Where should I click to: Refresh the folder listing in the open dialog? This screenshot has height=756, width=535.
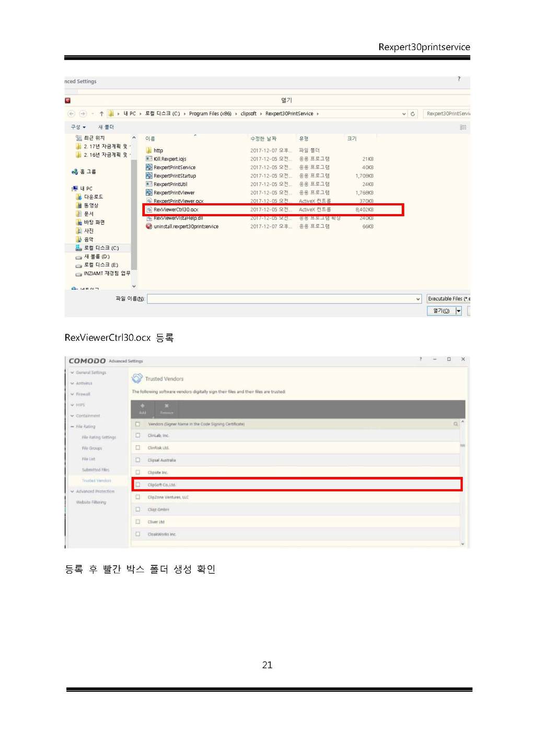[413, 114]
